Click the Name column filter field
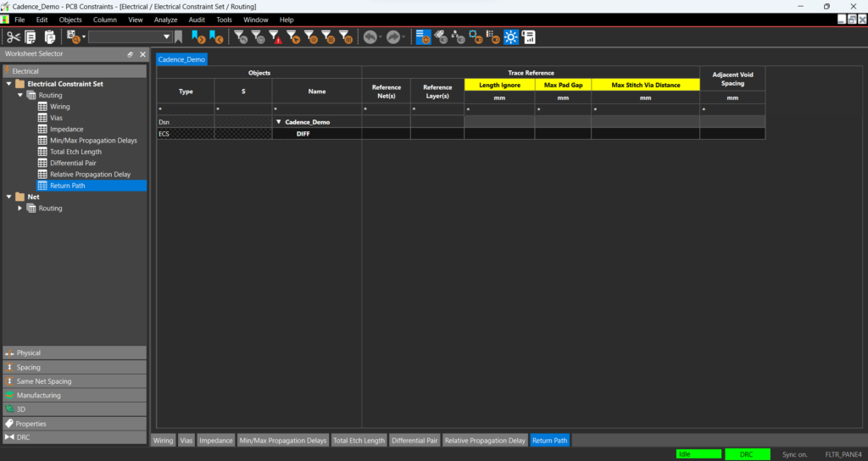 click(x=317, y=109)
